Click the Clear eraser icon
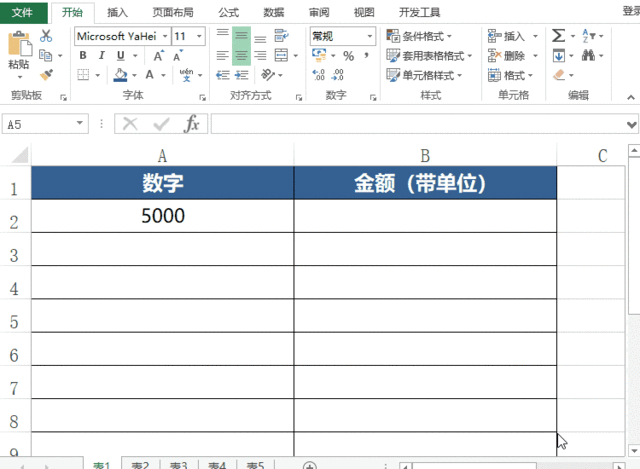640x469 pixels. 559,75
